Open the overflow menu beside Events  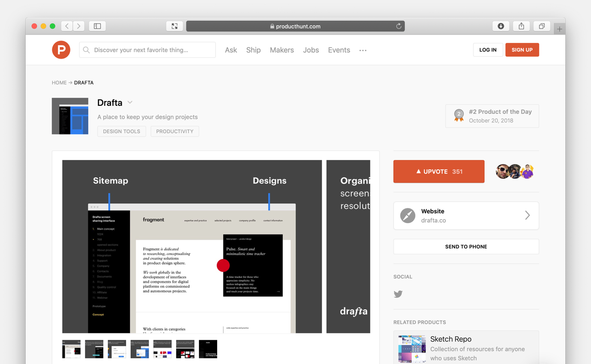363,51
